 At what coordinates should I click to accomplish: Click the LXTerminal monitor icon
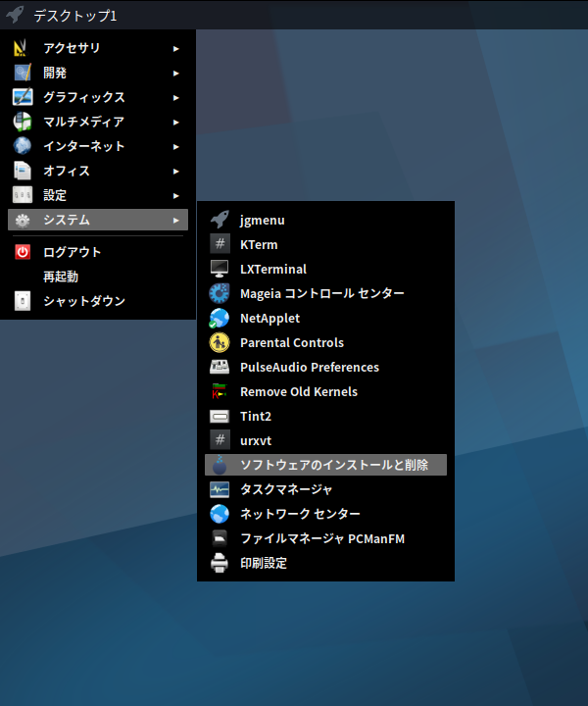coord(220,270)
